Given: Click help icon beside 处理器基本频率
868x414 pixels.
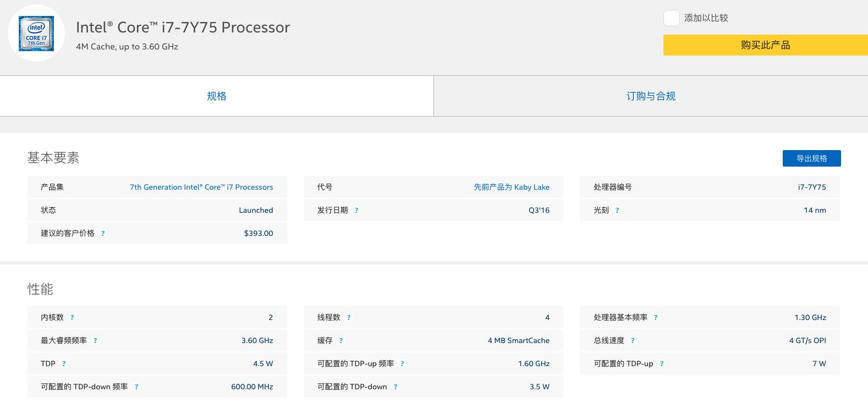Looking at the screenshot, I should [656, 318].
